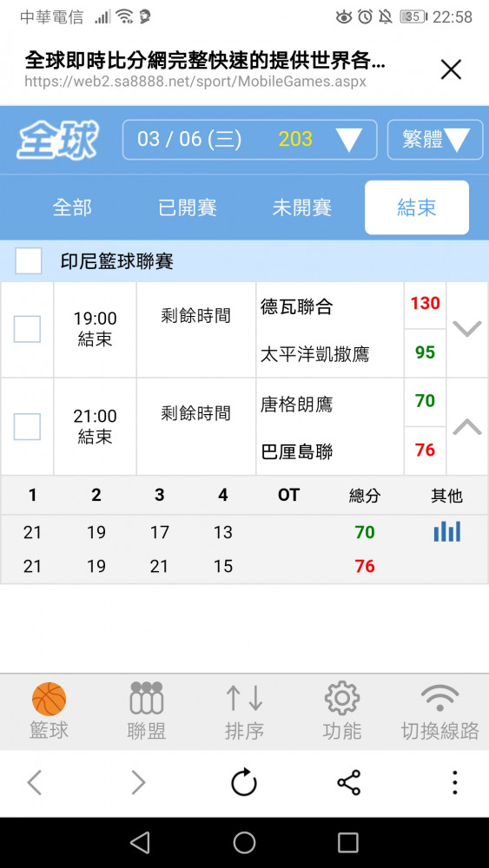489x868 pixels.
Task: Open the 功能 gear icon
Action: 342,699
